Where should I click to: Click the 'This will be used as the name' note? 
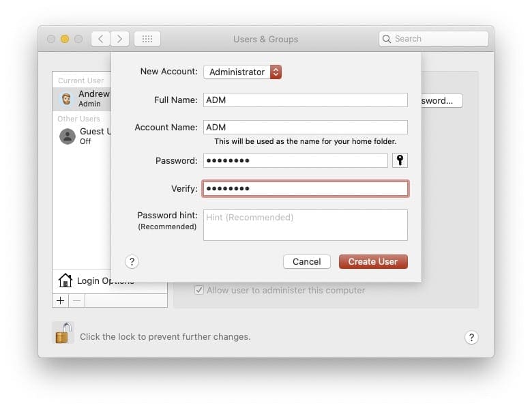[x=306, y=141]
